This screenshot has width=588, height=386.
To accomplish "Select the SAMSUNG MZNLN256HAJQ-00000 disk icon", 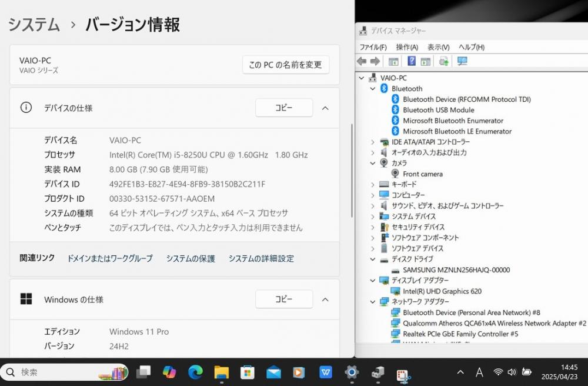I will [395, 270].
